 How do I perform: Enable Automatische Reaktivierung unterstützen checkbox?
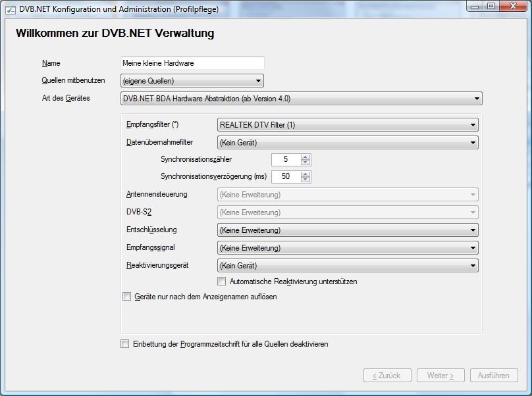(x=222, y=282)
